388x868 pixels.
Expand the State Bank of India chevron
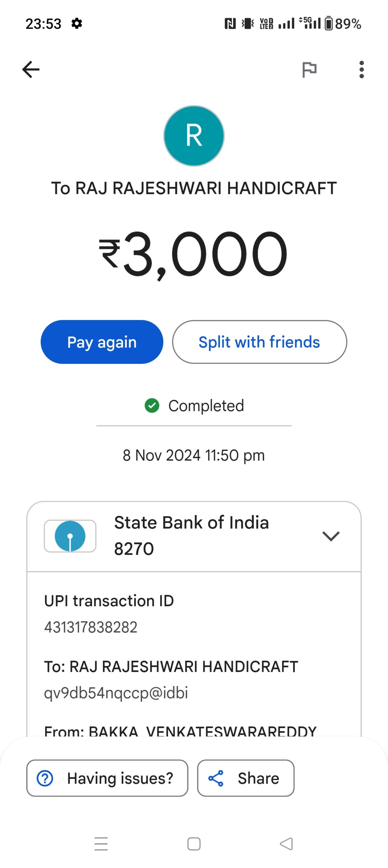[331, 536]
